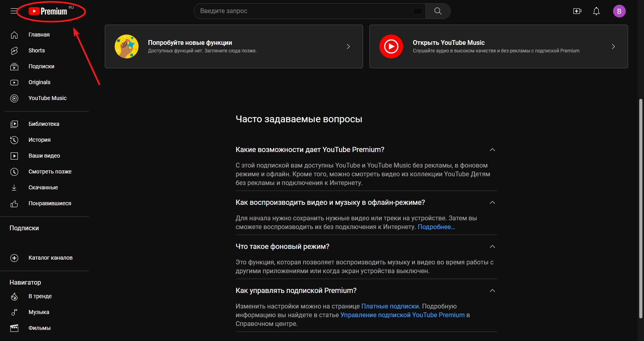
Task: Click the 'Попробуйте новые функции' card title
Action: [190, 42]
